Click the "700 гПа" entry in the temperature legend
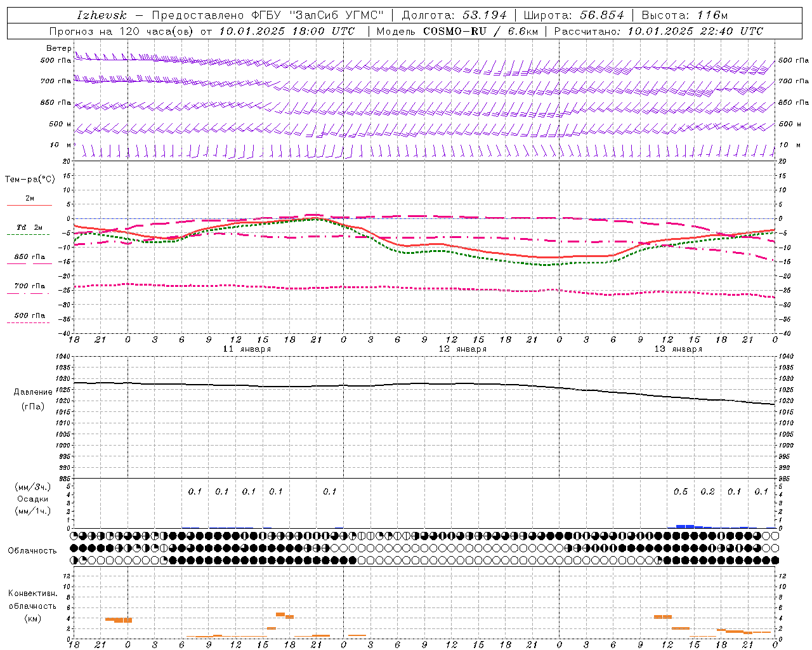The height and width of the screenshot is (650, 812). coord(30,286)
